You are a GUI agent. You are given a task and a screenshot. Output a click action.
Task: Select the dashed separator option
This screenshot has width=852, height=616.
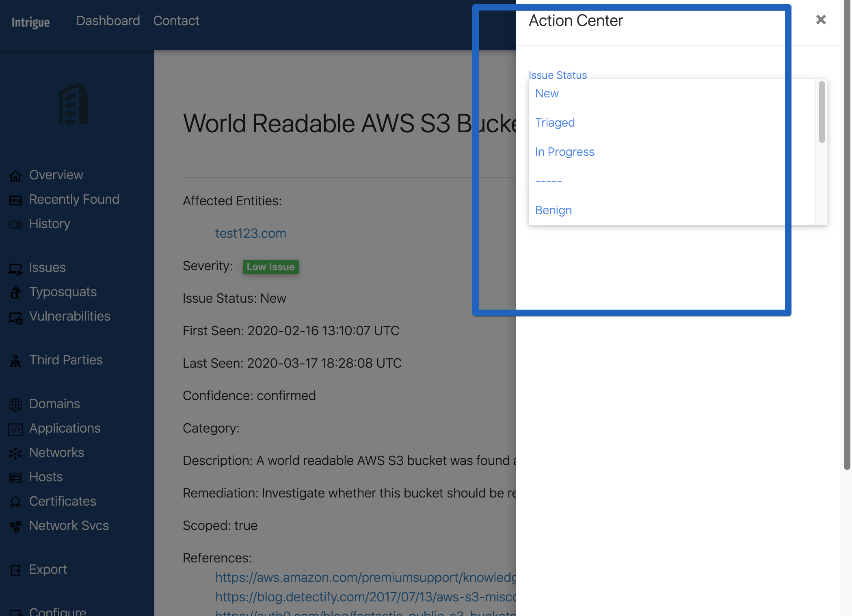tap(672, 181)
